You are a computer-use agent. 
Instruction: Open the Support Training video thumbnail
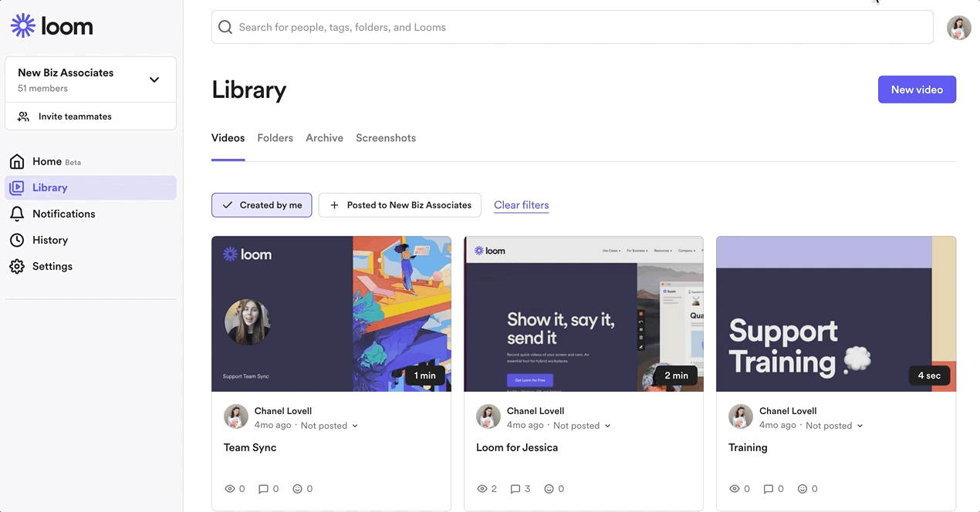836,314
